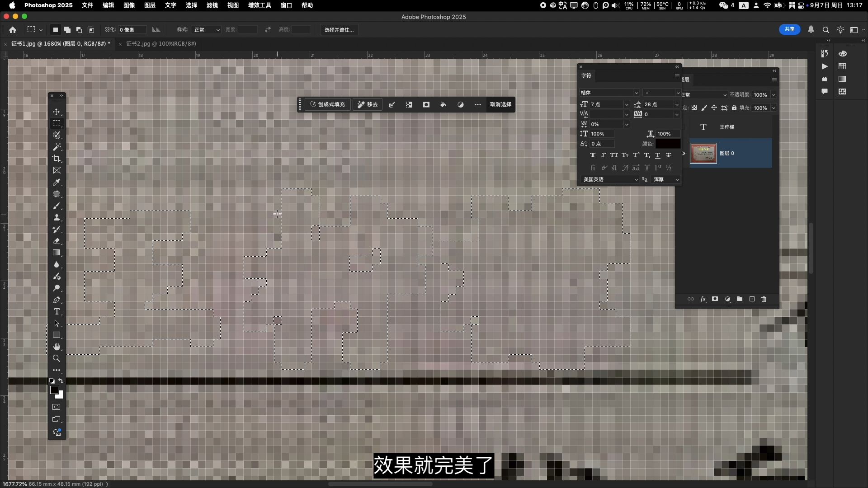
Task: Select the Eyedropper tool
Action: [57, 183]
